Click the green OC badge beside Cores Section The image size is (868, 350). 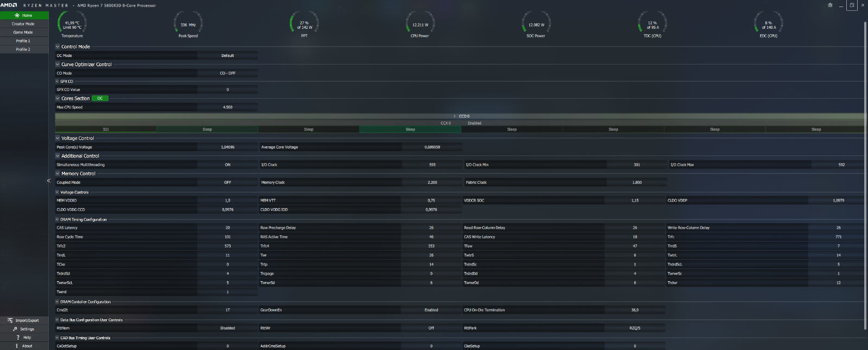pyautogui.click(x=100, y=99)
